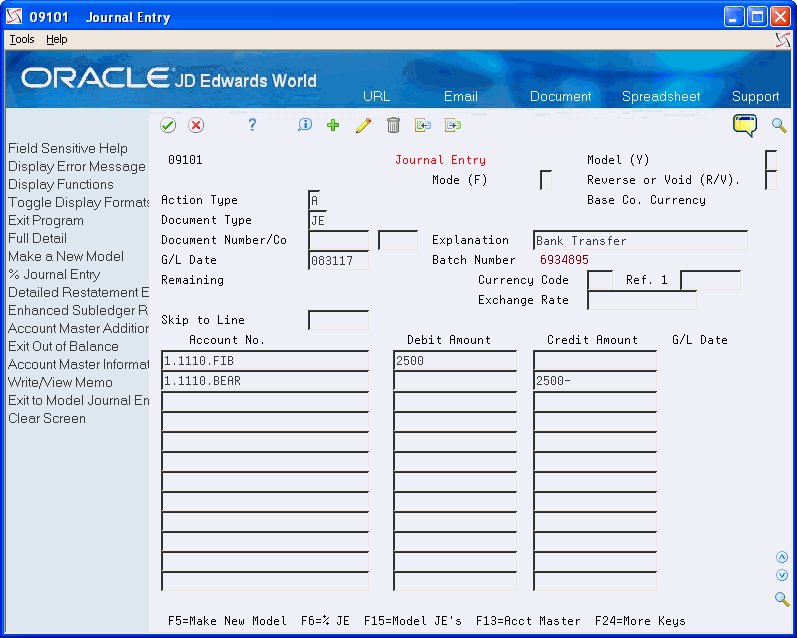Click Detailed Restatement sidebar link

coord(78,292)
